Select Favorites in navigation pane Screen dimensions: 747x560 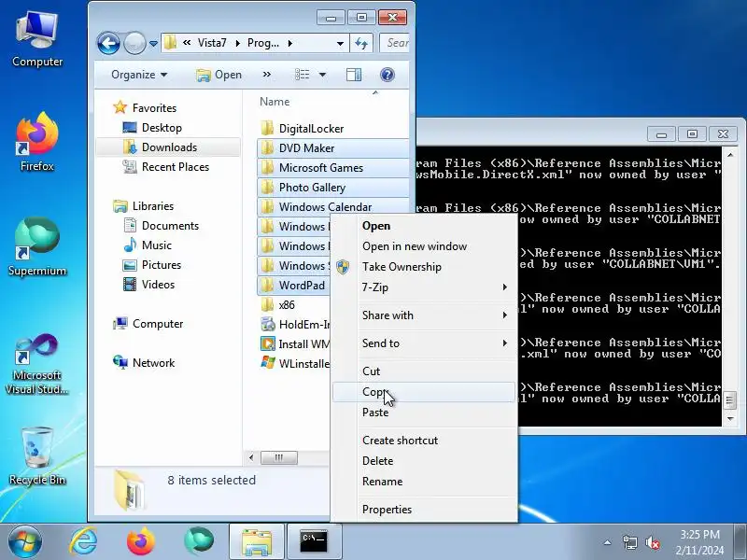click(154, 108)
